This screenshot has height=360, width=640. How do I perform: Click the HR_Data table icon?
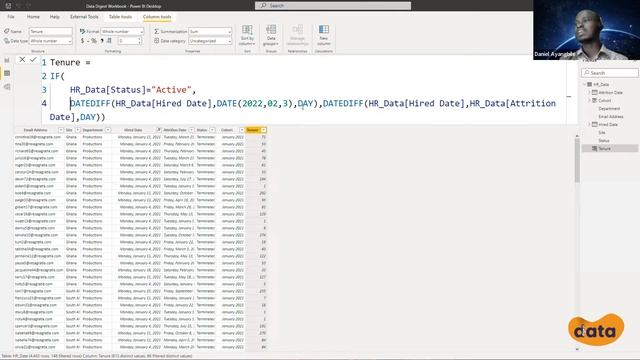[589, 84]
